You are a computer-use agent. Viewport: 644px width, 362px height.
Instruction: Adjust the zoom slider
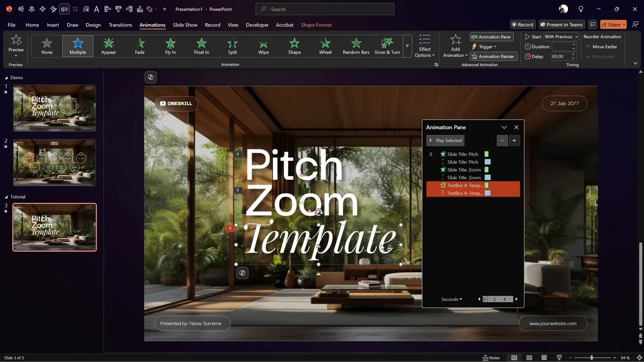point(591,358)
